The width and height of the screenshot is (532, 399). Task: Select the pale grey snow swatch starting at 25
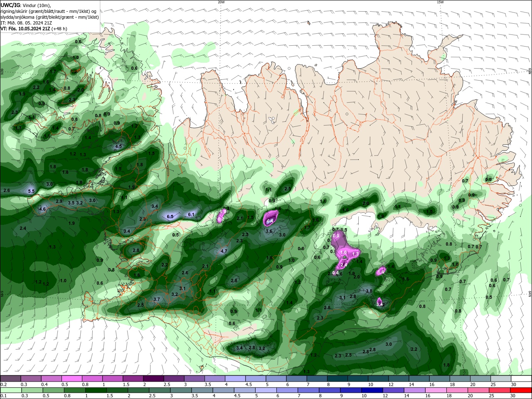(x=500, y=379)
